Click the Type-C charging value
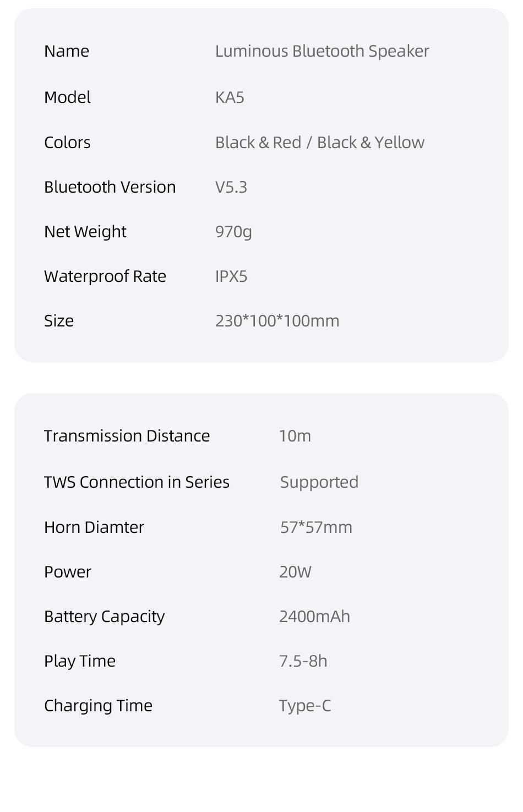 [306, 706]
